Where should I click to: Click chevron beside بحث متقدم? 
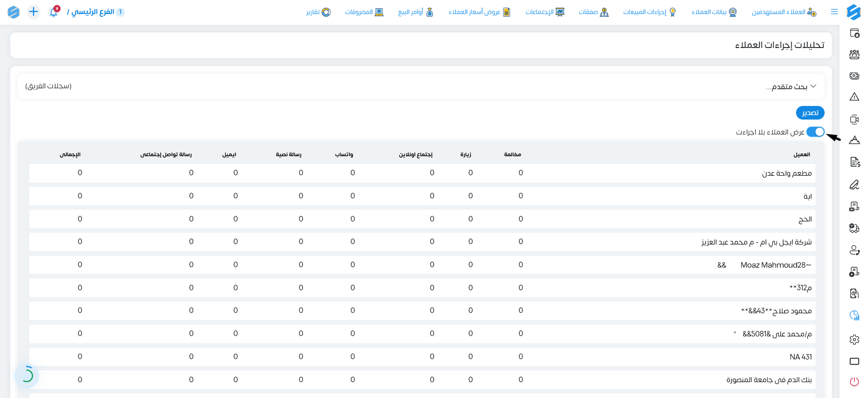click(x=813, y=86)
